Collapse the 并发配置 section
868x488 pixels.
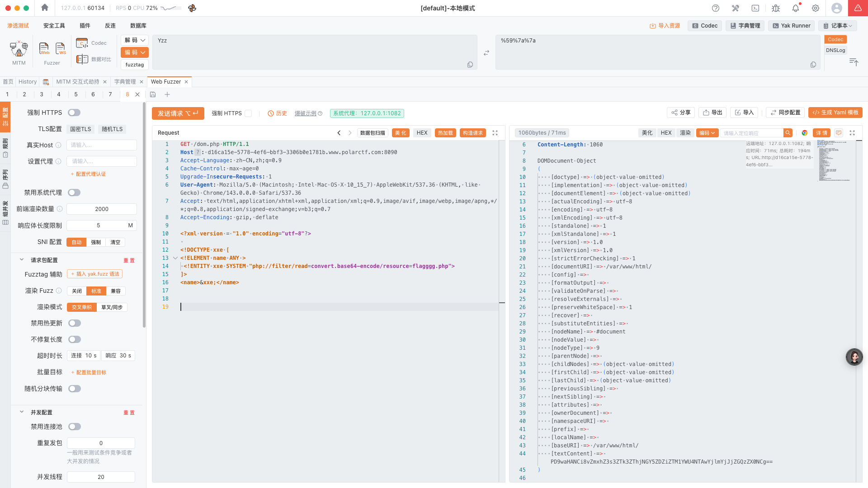pos(21,412)
